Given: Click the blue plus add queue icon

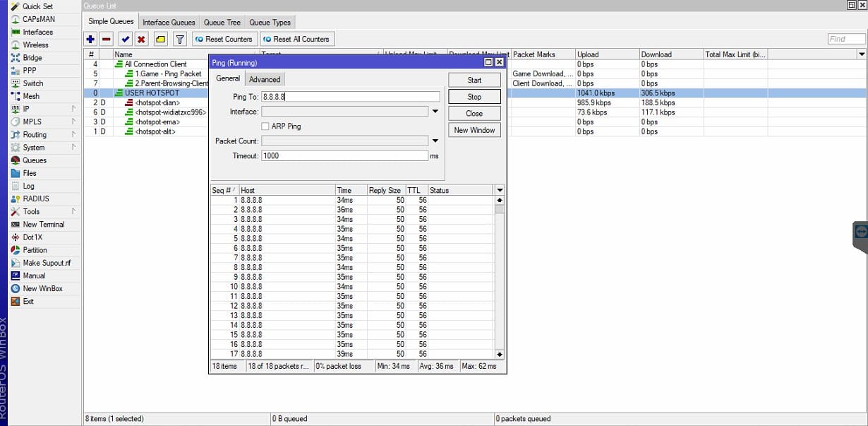Looking at the screenshot, I should click(91, 39).
